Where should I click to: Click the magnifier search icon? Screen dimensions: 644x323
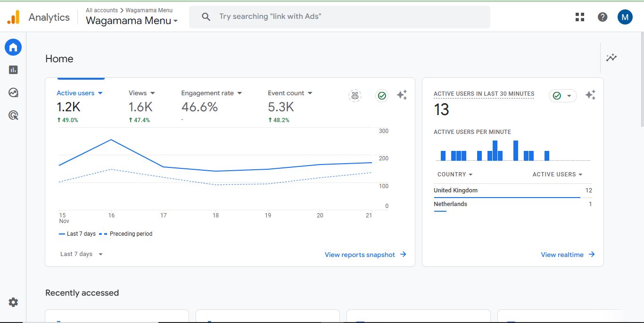click(206, 17)
